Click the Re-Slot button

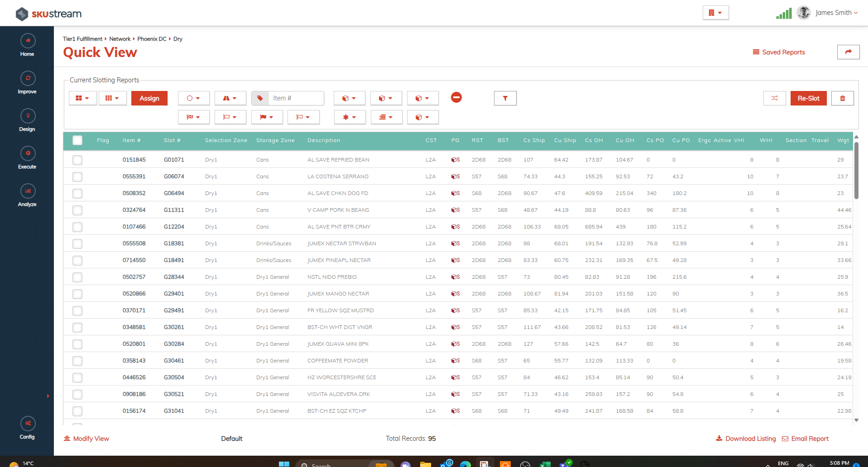coord(808,98)
